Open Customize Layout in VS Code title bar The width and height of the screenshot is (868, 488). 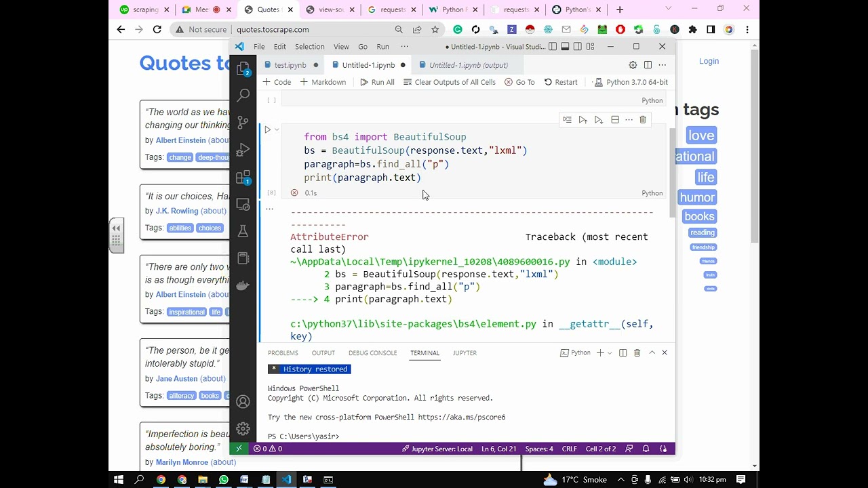[x=591, y=47]
